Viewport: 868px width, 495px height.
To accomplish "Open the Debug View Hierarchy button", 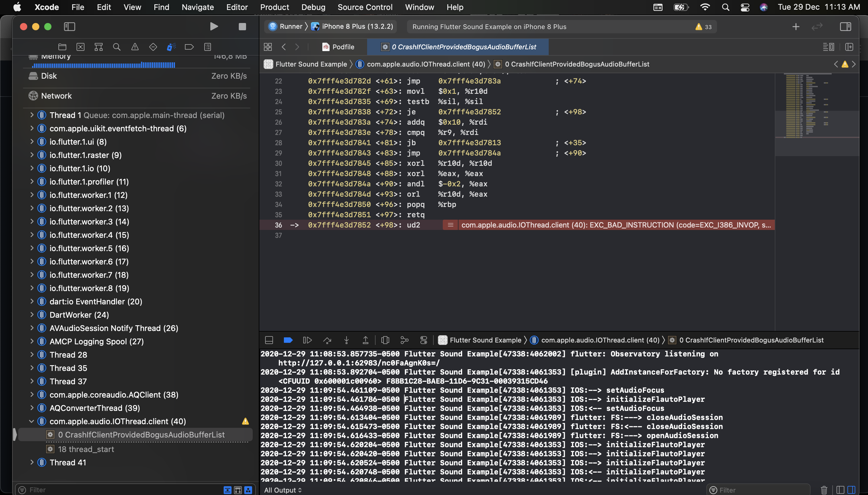I will (385, 340).
